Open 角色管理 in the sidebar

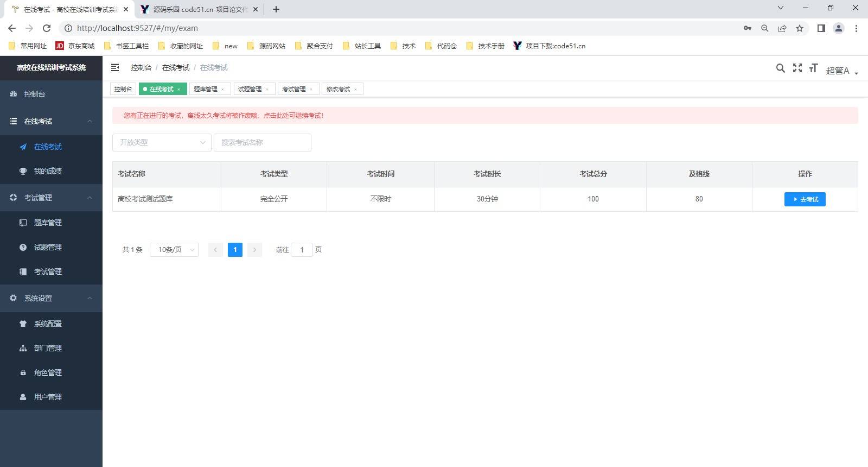point(51,373)
